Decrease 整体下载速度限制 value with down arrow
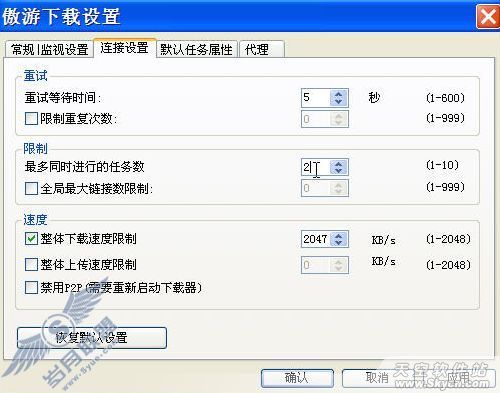The height and width of the screenshot is (393, 500). coord(339,243)
